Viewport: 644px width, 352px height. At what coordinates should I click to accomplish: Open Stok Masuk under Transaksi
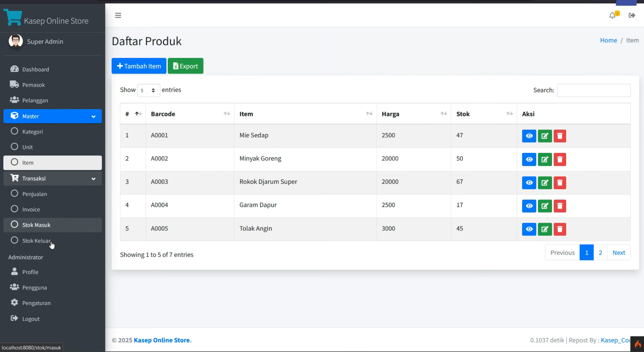[52, 225]
